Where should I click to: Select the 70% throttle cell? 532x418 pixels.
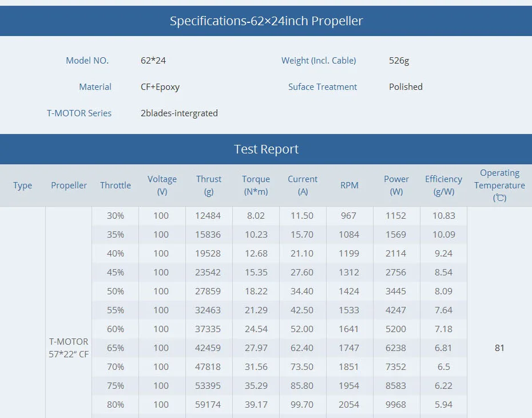click(116, 366)
